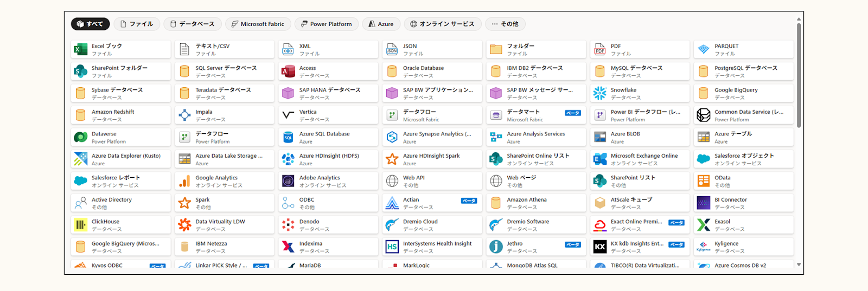This screenshot has width=868, height=291.
Task: Click the JSON file icon
Action: 392,50
